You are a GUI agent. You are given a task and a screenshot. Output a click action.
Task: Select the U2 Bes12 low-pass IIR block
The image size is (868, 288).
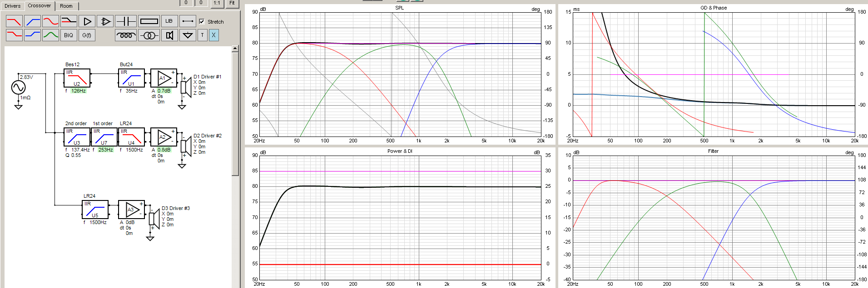click(77, 78)
